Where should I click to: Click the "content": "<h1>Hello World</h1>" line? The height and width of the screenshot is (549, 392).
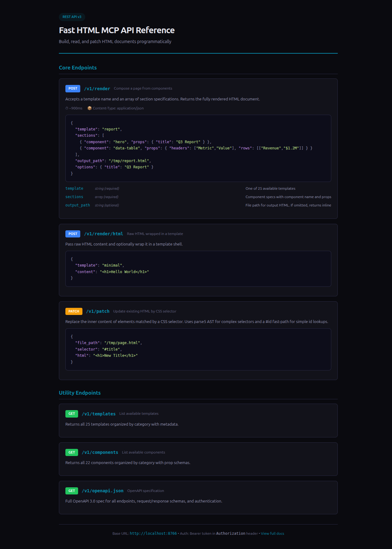112,272
